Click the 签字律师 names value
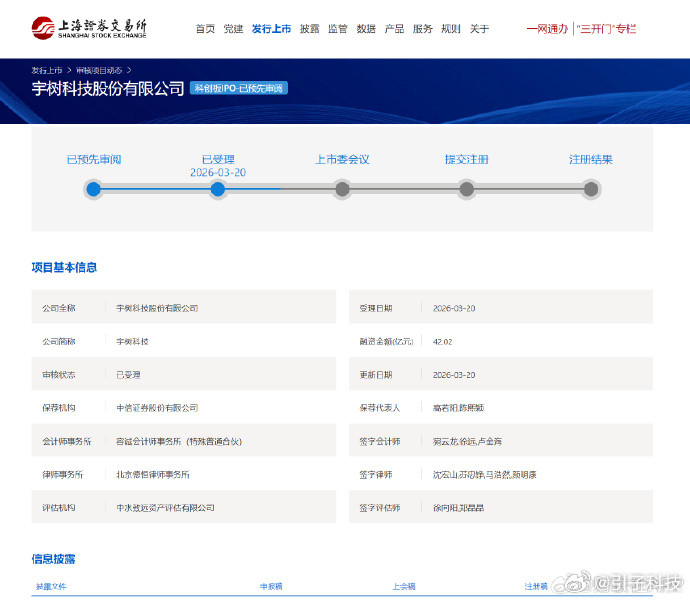Viewport: 690px width, 601px height. [x=484, y=475]
